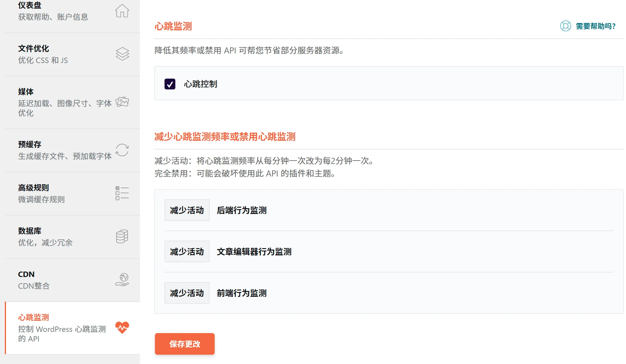Select the 心跳监测 heart icon
This screenshot has height=364, width=626.
pyautogui.click(x=122, y=328)
